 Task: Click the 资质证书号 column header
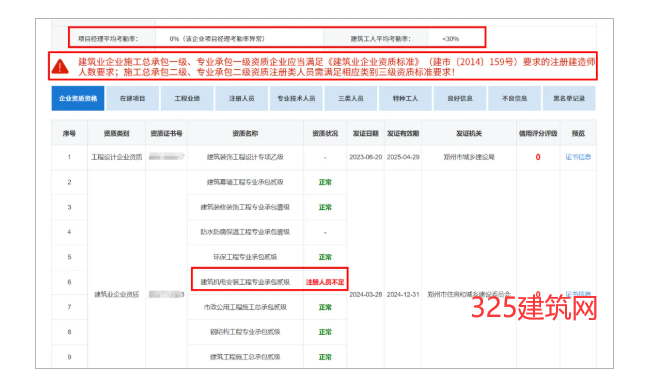click(166, 133)
